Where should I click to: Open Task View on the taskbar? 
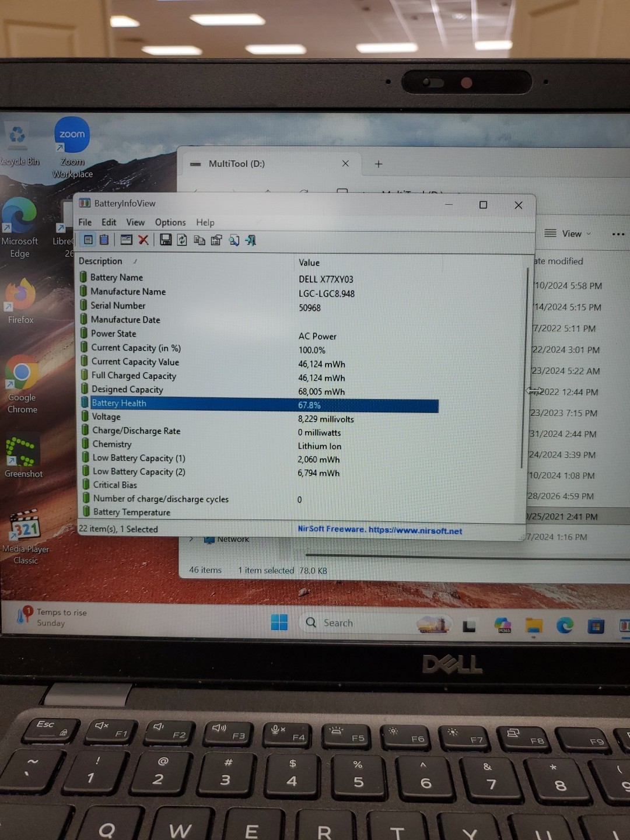[x=469, y=626]
